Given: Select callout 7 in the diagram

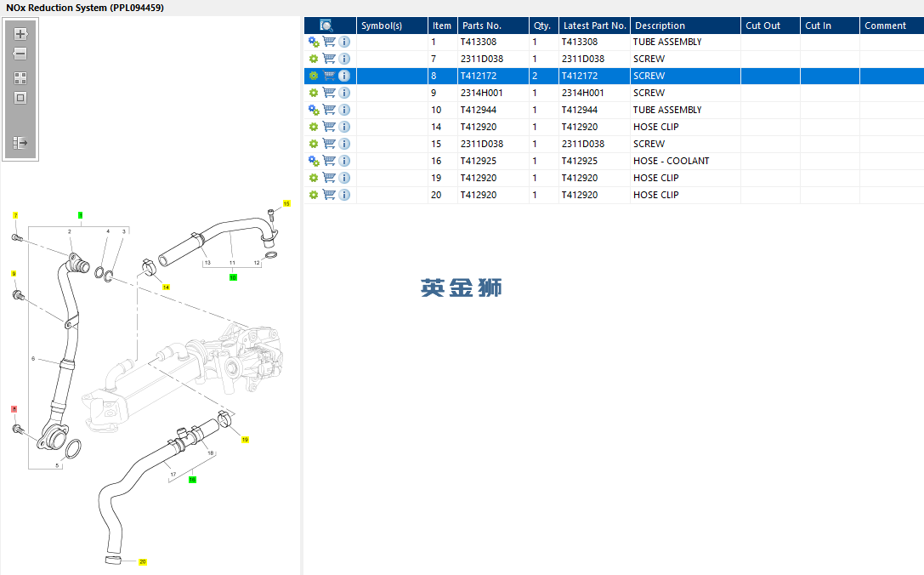Looking at the screenshot, I should pos(15,215).
